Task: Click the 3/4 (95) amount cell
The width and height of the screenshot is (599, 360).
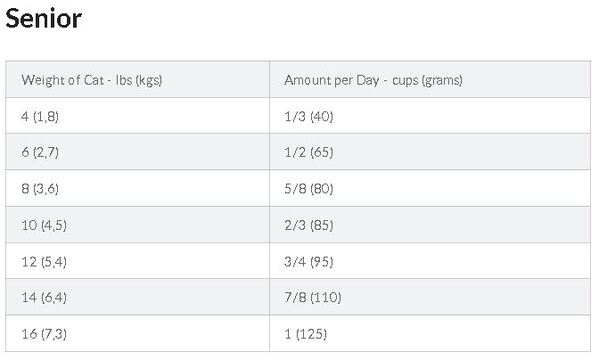Action: [x=430, y=261]
